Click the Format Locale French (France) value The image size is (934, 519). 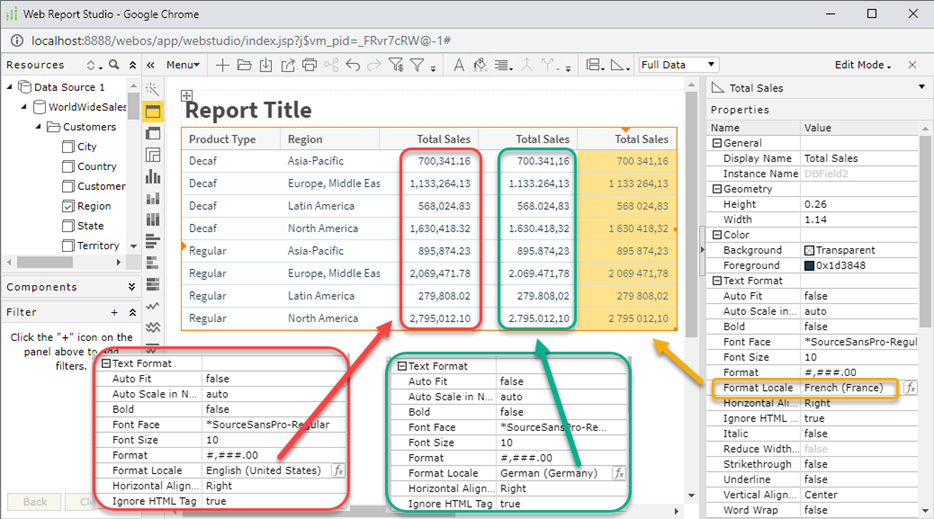point(843,388)
